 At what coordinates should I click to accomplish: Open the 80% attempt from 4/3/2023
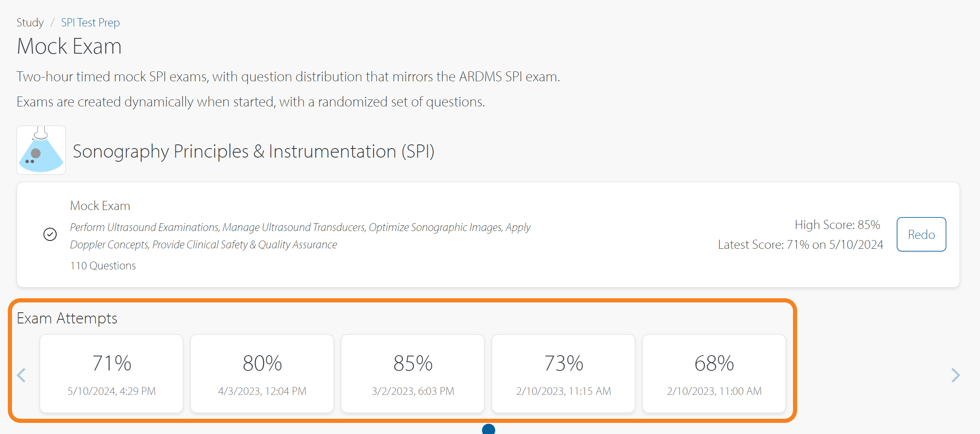coord(262,373)
